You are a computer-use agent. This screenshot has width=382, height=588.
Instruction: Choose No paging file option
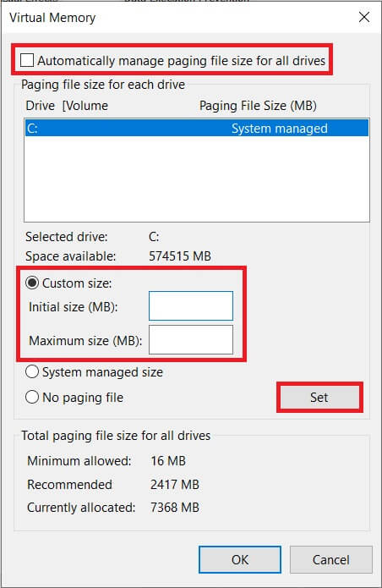click(x=32, y=397)
